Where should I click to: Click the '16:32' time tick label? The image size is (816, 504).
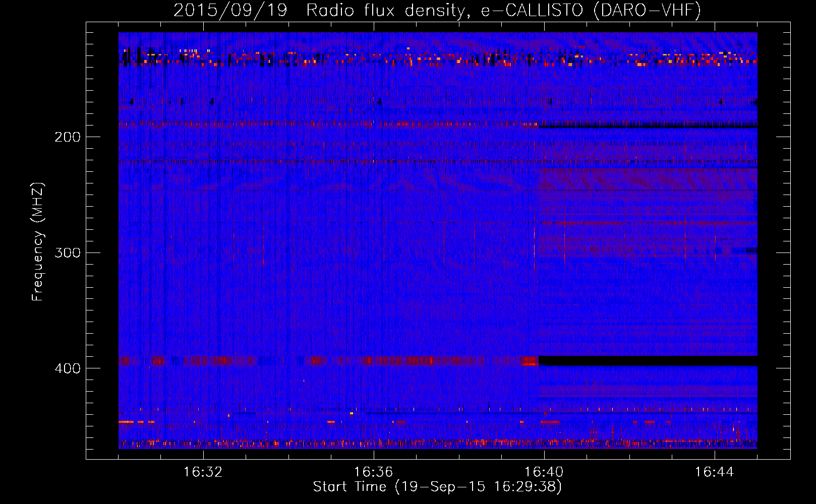(x=203, y=472)
